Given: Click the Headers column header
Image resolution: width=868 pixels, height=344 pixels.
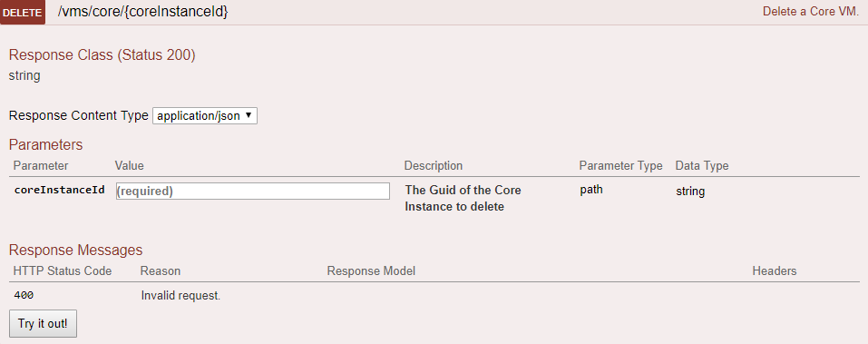Looking at the screenshot, I should click(775, 270).
